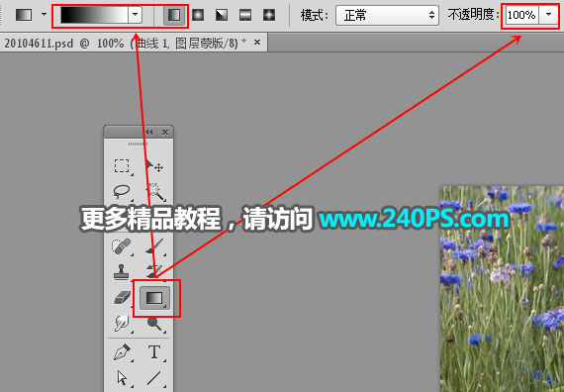The height and width of the screenshot is (392, 564).
Task: Select the Pen tool
Action: click(122, 352)
